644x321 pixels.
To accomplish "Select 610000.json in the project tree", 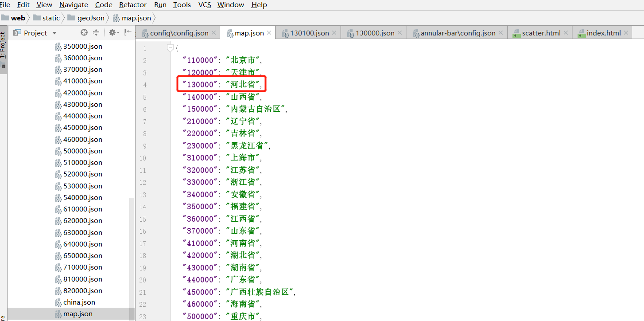I will [78, 209].
